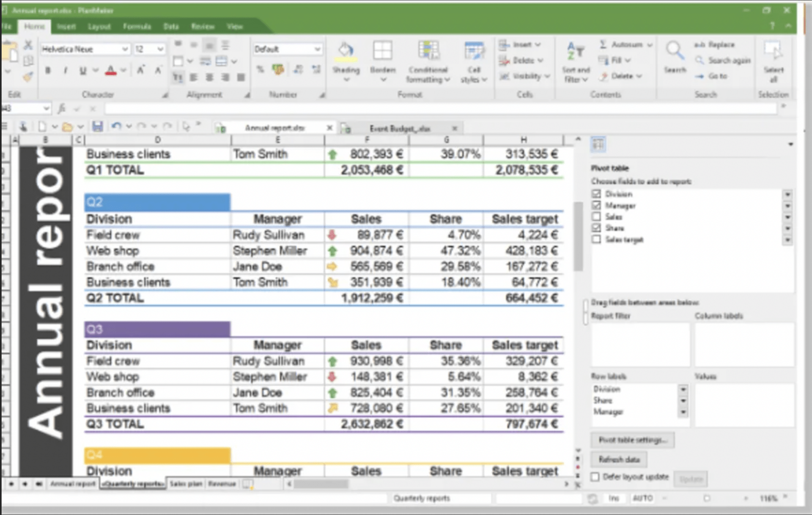Open the Division row label dropdown
Screen dimensions: 812x515
pos(683,389)
